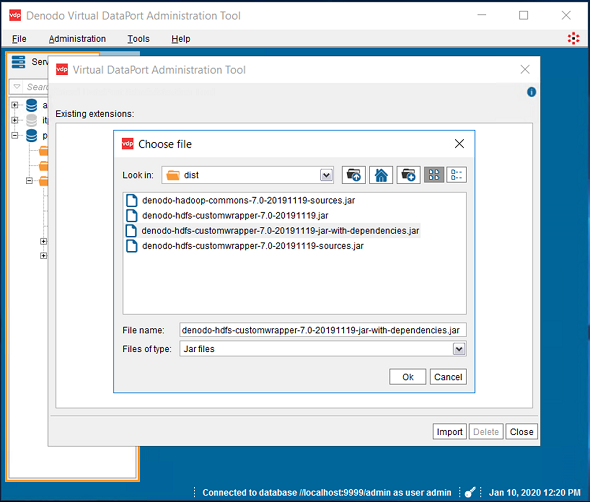Image resolution: width=590 pixels, height=502 pixels.
Task: Click info icon in extensions dialog
Action: click(x=531, y=92)
